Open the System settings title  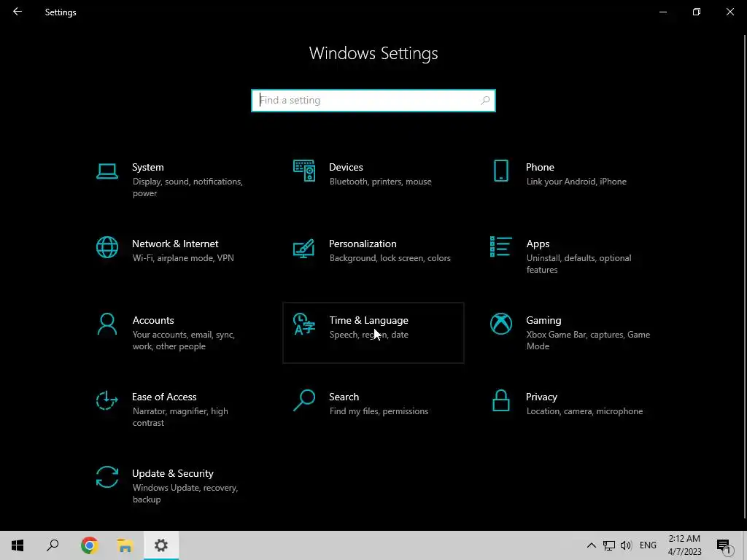point(147,167)
